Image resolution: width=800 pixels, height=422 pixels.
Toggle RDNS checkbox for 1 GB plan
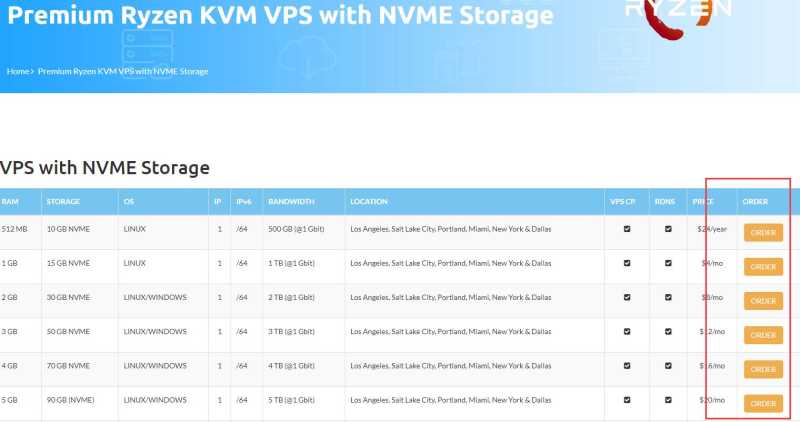(668, 263)
